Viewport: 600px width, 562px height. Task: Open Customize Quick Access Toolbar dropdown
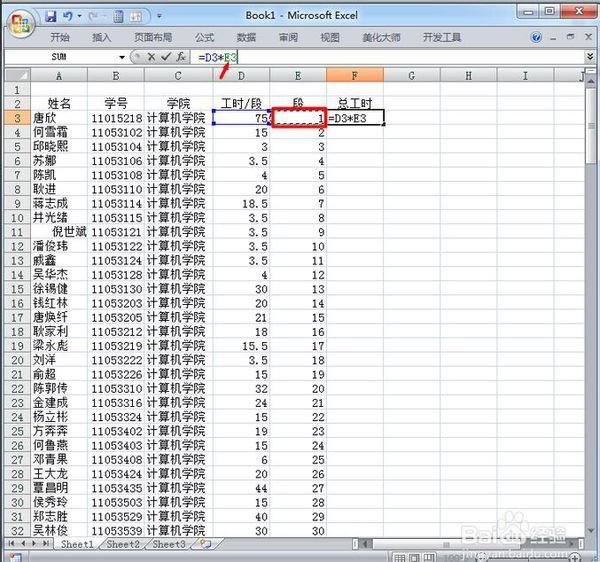[159, 16]
